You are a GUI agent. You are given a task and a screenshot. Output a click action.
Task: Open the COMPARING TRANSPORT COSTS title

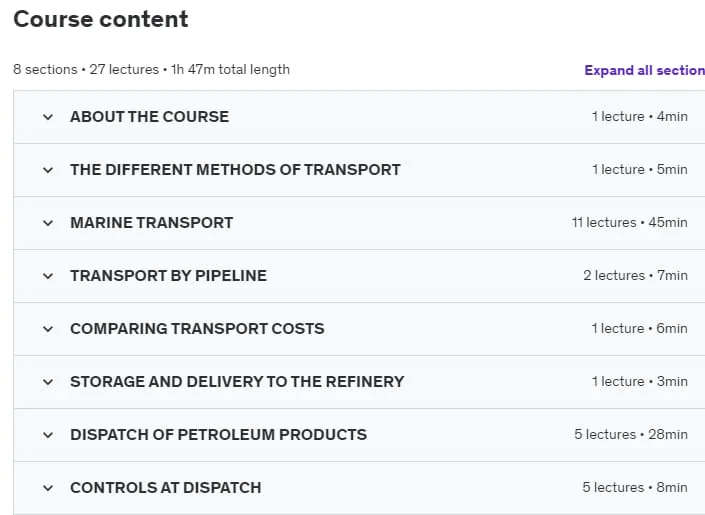(197, 329)
